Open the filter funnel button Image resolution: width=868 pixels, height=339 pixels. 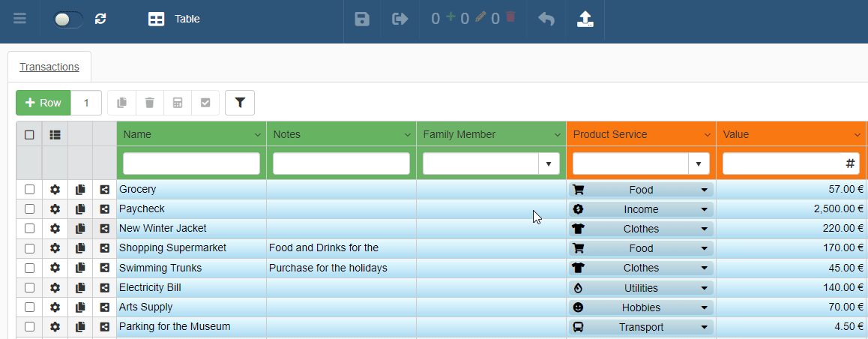click(x=240, y=103)
